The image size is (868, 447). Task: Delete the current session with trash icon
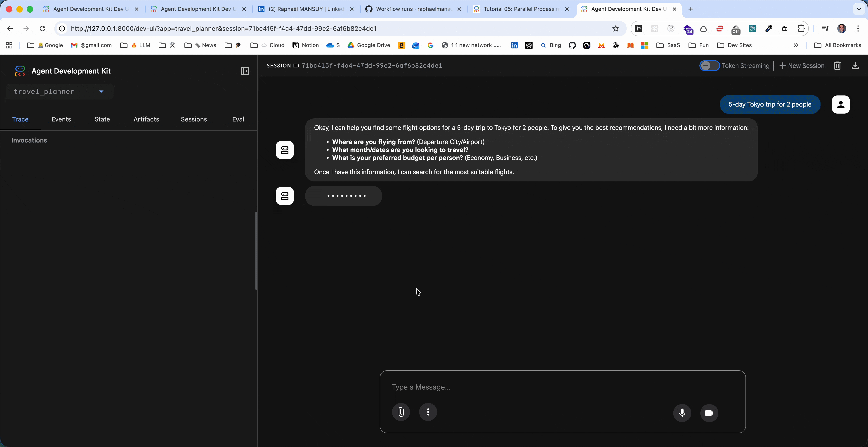click(x=837, y=65)
